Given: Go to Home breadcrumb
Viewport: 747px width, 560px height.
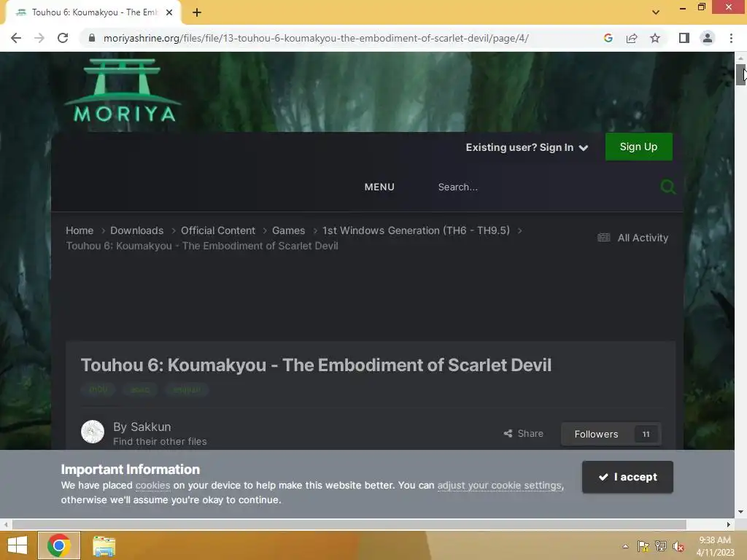Looking at the screenshot, I should point(80,230).
